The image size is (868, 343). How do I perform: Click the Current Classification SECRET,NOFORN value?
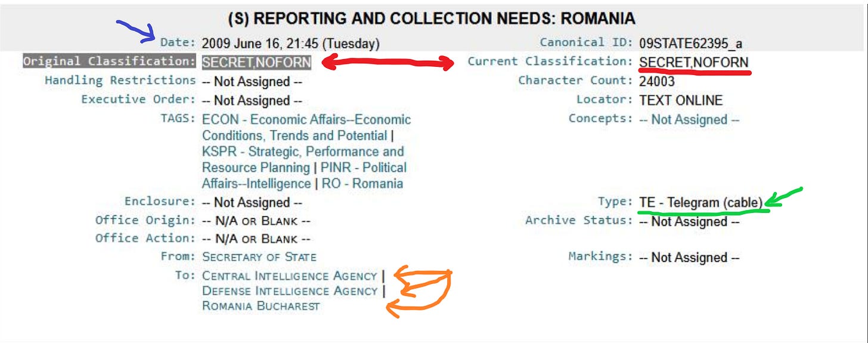point(694,62)
